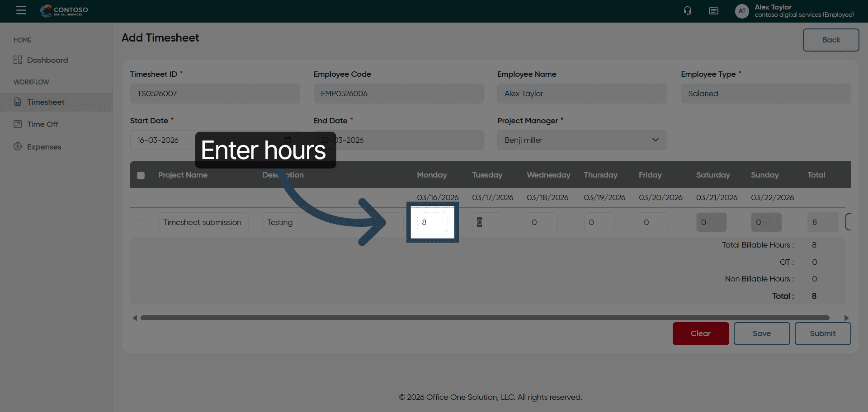Viewport: 868px width, 412px height.
Task: Save the timesheet with Save button
Action: [x=761, y=333]
